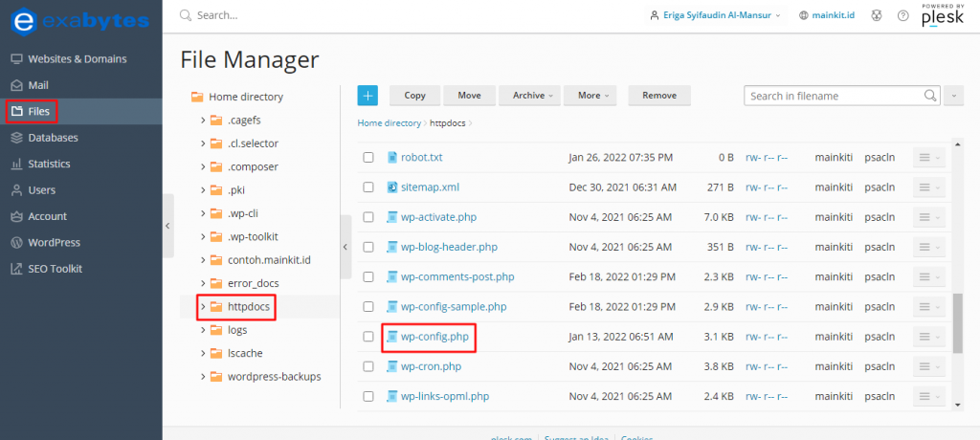Click the Copy button

[415, 96]
